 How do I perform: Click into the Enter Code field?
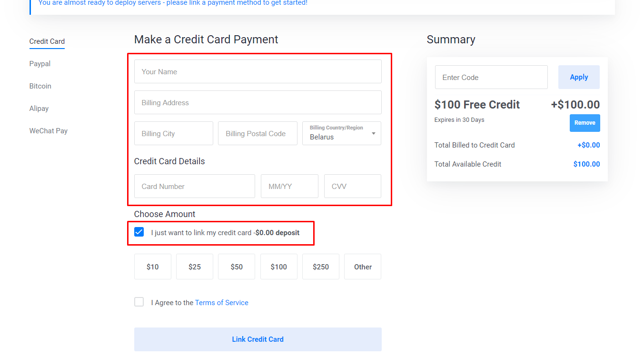491,77
